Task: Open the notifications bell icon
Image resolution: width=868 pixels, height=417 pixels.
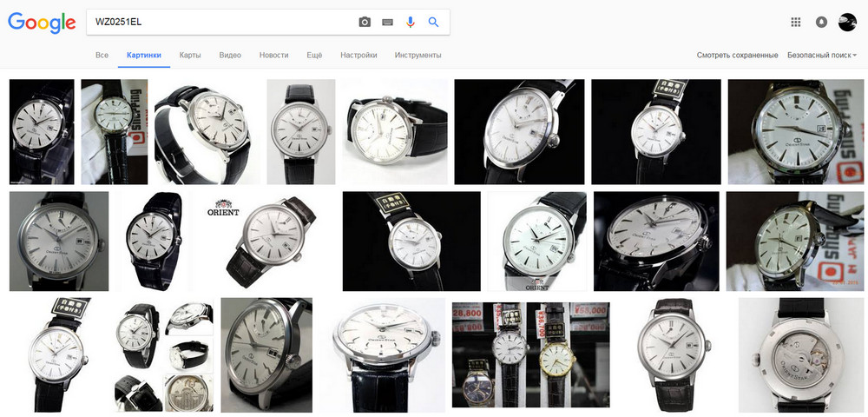Action: pos(821,23)
